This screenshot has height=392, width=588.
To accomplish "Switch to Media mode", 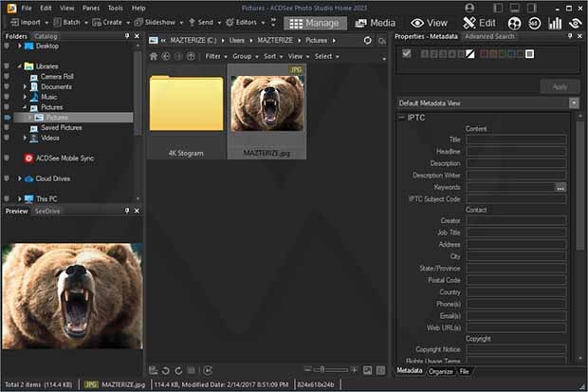I will coord(375,24).
